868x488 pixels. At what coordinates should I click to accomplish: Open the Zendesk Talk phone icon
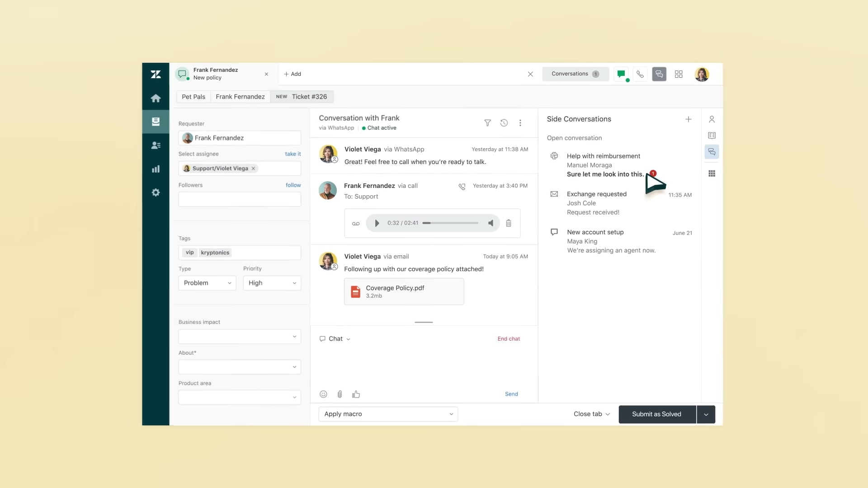pos(640,74)
